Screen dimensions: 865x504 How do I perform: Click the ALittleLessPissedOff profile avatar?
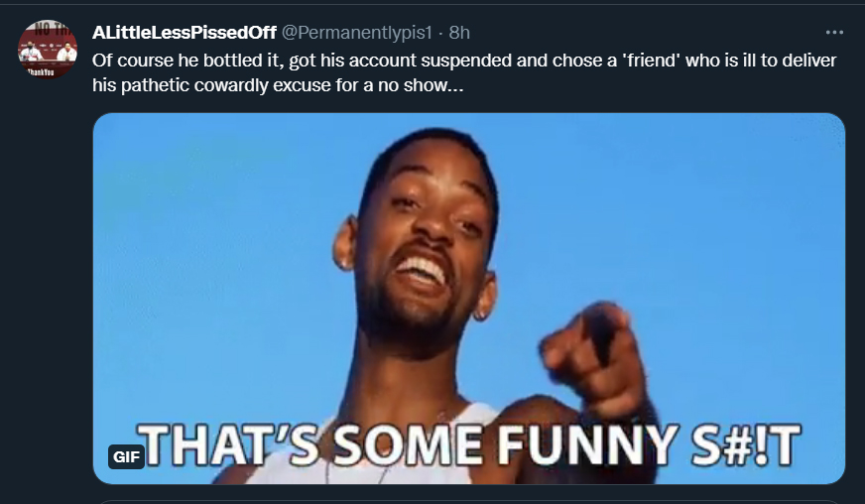point(48,50)
